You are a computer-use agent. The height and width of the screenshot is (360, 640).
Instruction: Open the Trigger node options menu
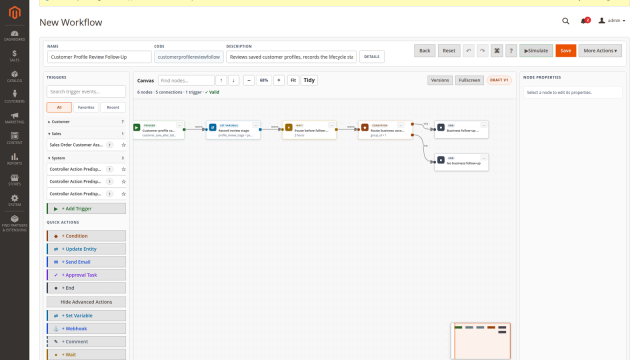pyautogui.click(x=179, y=125)
